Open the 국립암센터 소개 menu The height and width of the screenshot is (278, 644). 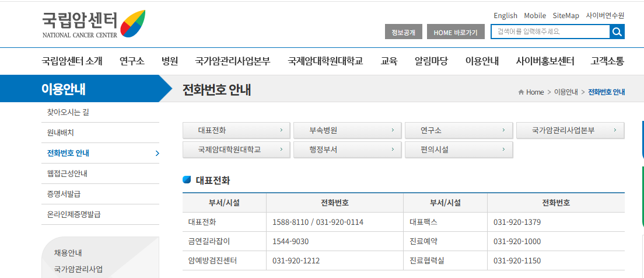72,61
